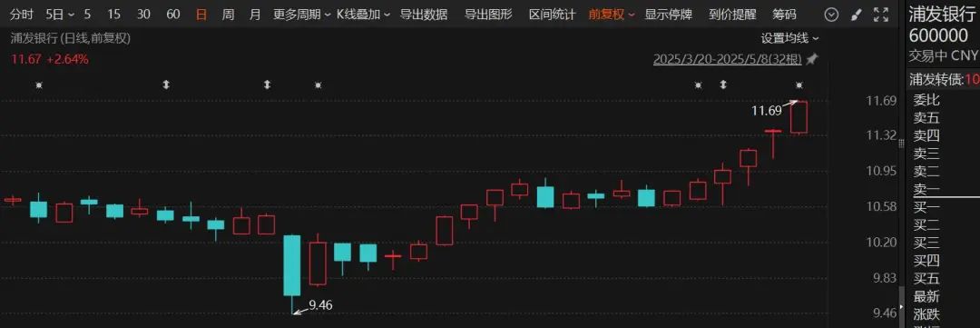Select the 卖四 ask row
980x328 pixels.
click(926, 135)
